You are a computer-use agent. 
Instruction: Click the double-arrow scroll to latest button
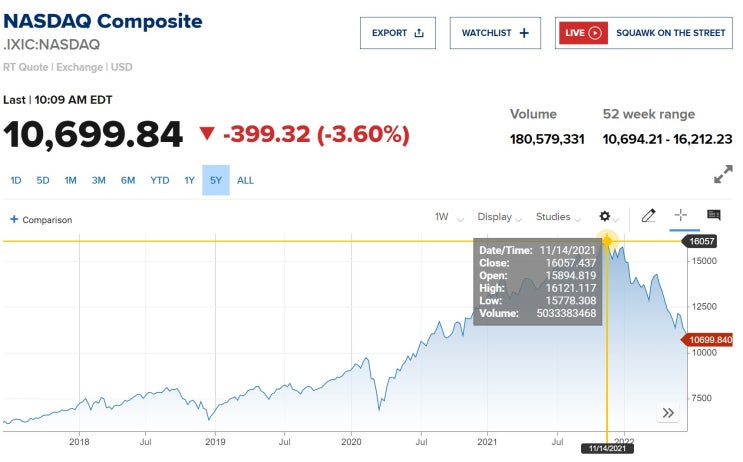[668, 413]
